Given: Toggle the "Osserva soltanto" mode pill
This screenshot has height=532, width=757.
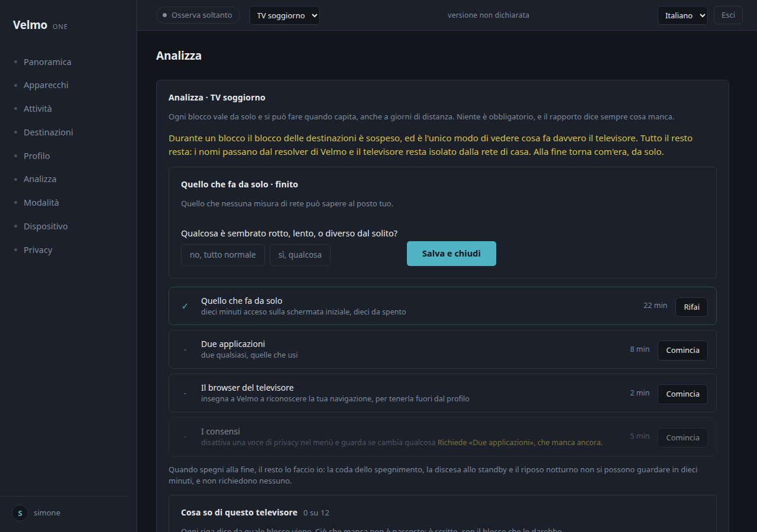Looking at the screenshot, I should (198, 15).
